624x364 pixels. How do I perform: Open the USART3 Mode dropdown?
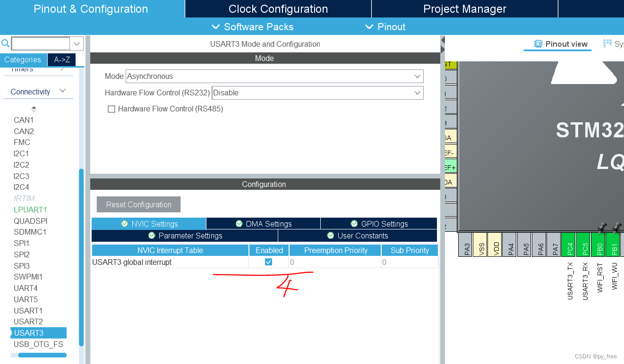(x=274, y=76)
